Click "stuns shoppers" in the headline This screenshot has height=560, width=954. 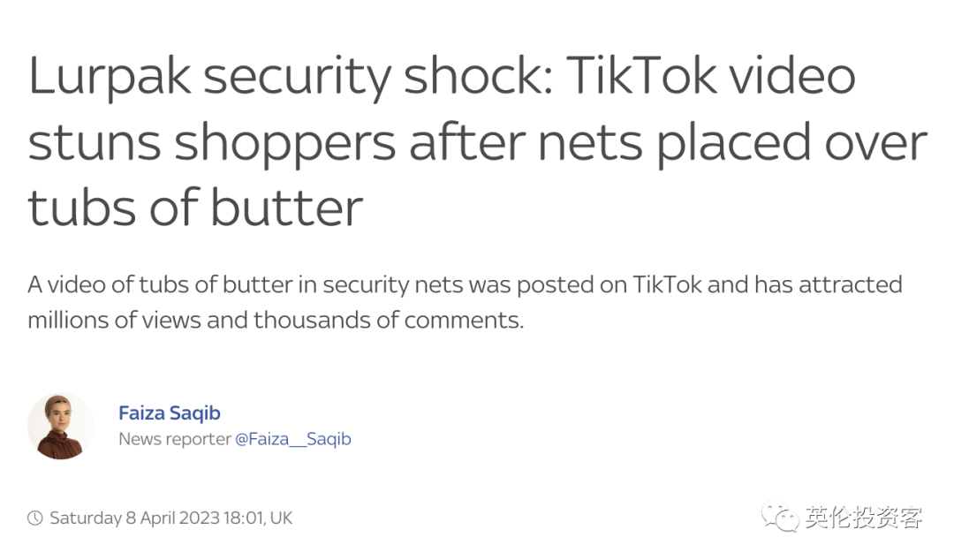click(212, 144)
